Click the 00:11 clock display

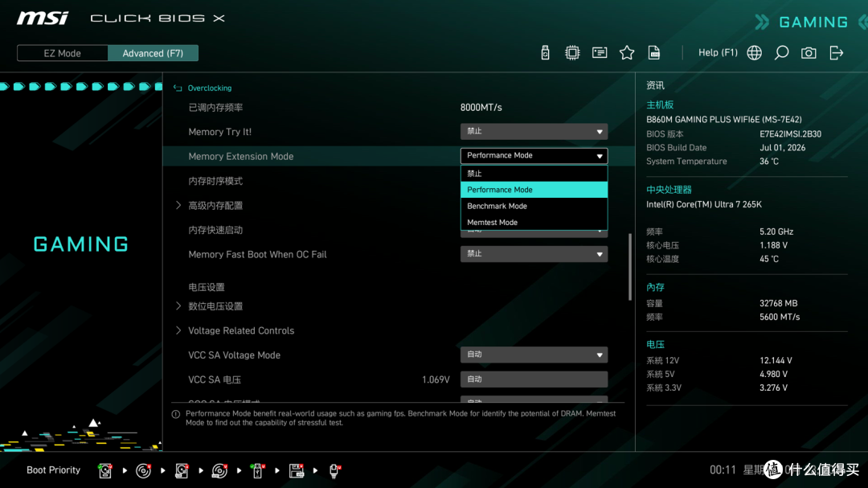tap(723, 470)
